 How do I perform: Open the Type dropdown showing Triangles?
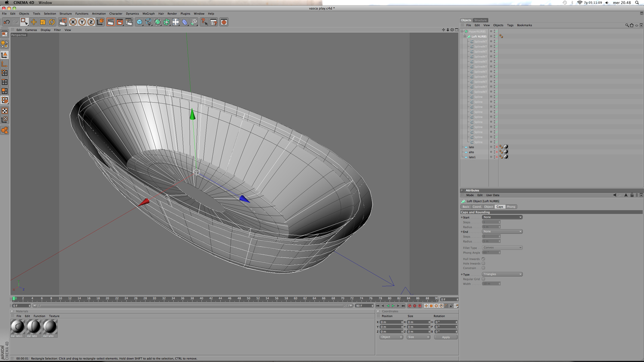point(502,274)
